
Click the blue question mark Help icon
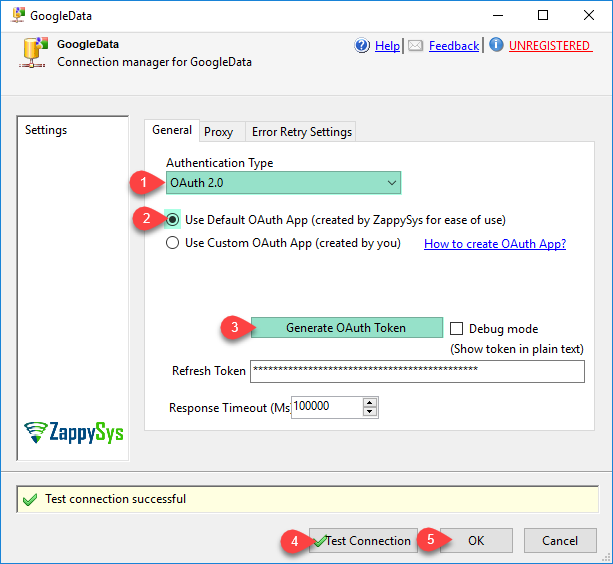tap(362, 45)
